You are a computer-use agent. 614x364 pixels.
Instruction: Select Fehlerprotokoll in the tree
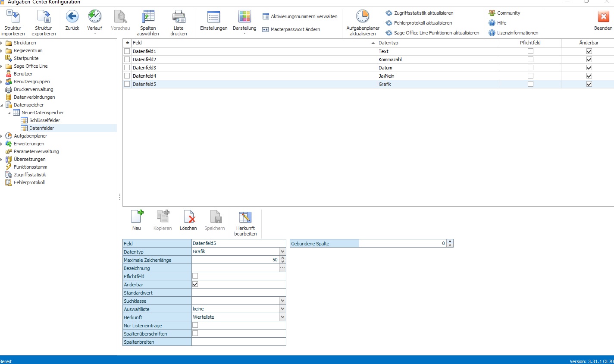(29, 182)
